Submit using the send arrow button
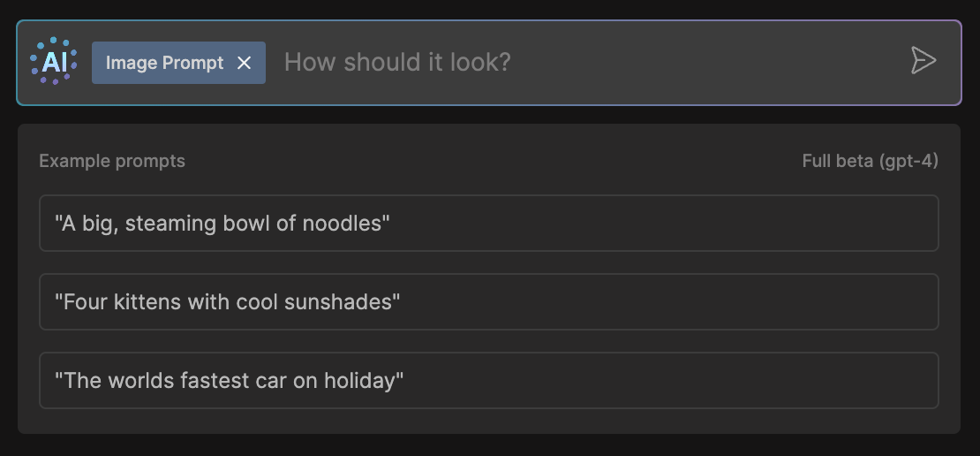 (923, 61)
